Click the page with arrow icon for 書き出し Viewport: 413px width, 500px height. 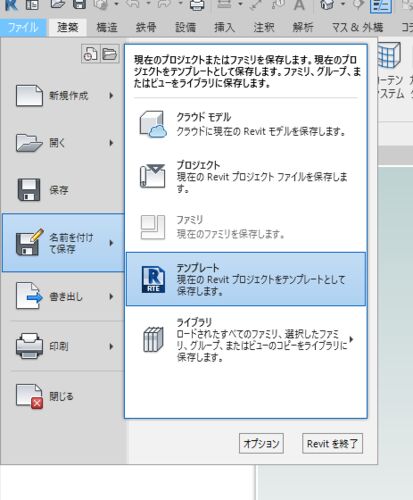[29, 296]
